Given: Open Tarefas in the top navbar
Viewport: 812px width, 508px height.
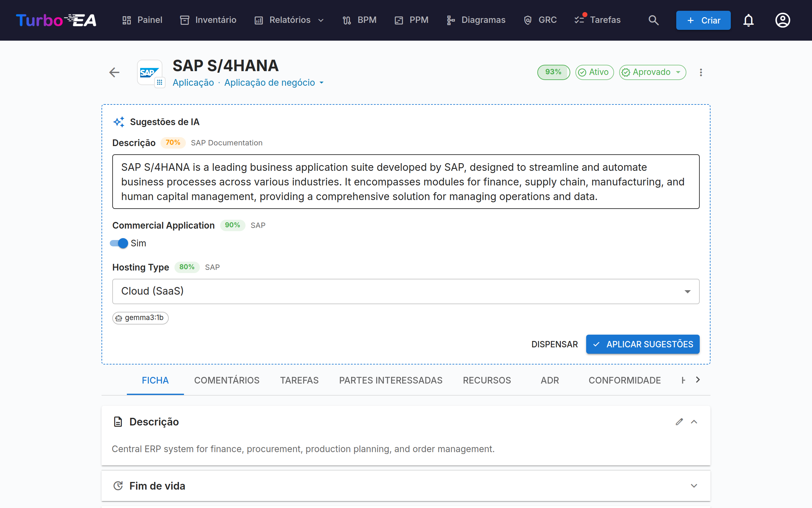Looking at the screenshot, I should pos(597,20).
